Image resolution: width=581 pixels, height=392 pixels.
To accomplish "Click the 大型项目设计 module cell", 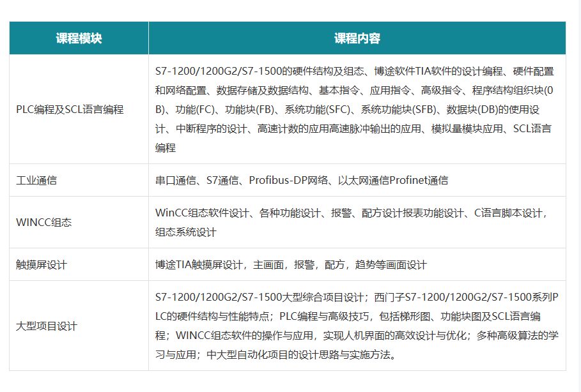I will pyautogui.click(x=79, y=326).
